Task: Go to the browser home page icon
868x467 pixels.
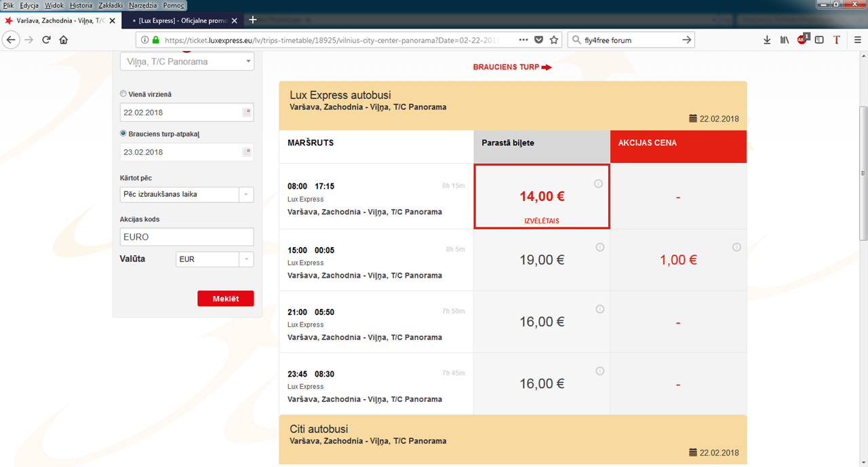Action: pyautogui.click(x=64, y=40)
